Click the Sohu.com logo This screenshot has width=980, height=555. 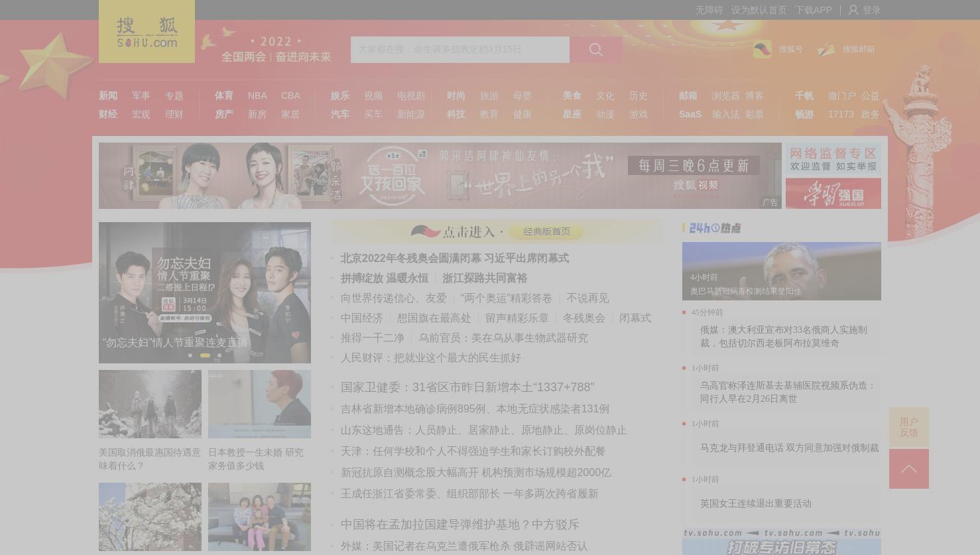click(147, 32)
